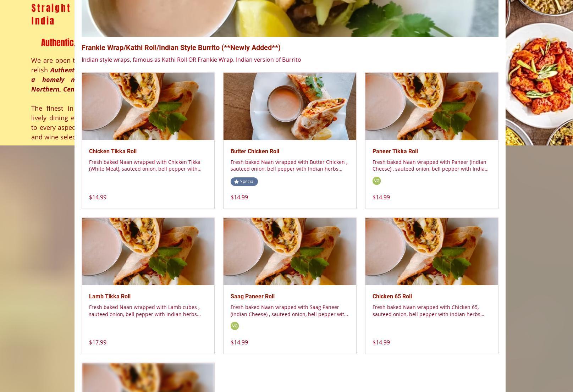Screen dimensions: 573x392
Task: Click the VG badge on Saag Paneer Roll
Action: pyautogui.click(x=235, y=326)
